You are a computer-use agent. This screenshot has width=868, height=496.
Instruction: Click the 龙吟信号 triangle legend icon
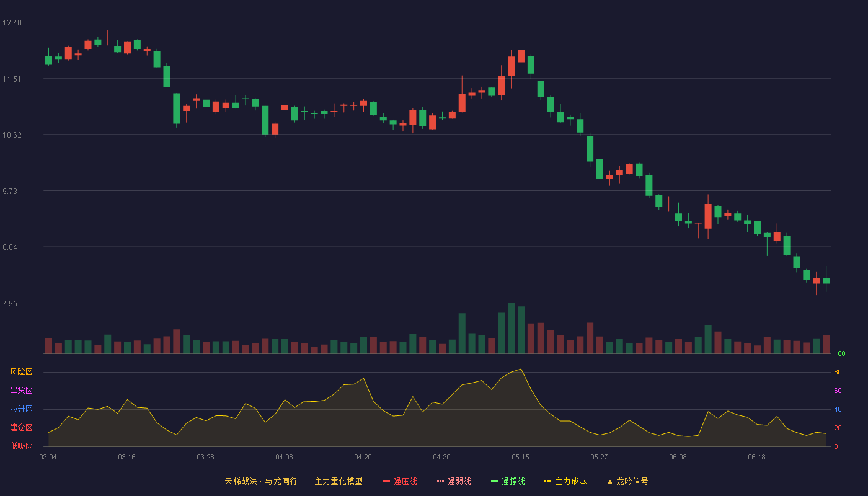pyautogui.click(x=609, y=482)
